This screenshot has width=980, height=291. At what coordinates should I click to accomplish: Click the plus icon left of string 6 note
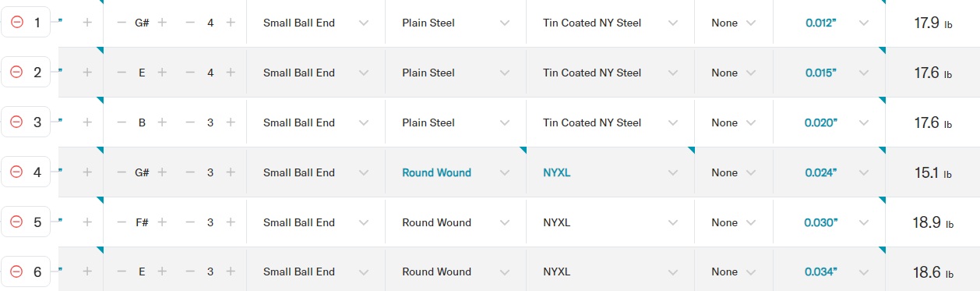click(x=87, y=271)
